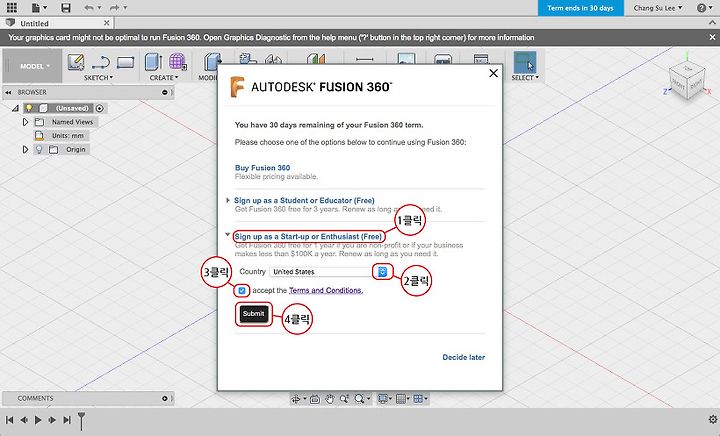
Task: Step timeline forward one feature
Action: [52, 419]
